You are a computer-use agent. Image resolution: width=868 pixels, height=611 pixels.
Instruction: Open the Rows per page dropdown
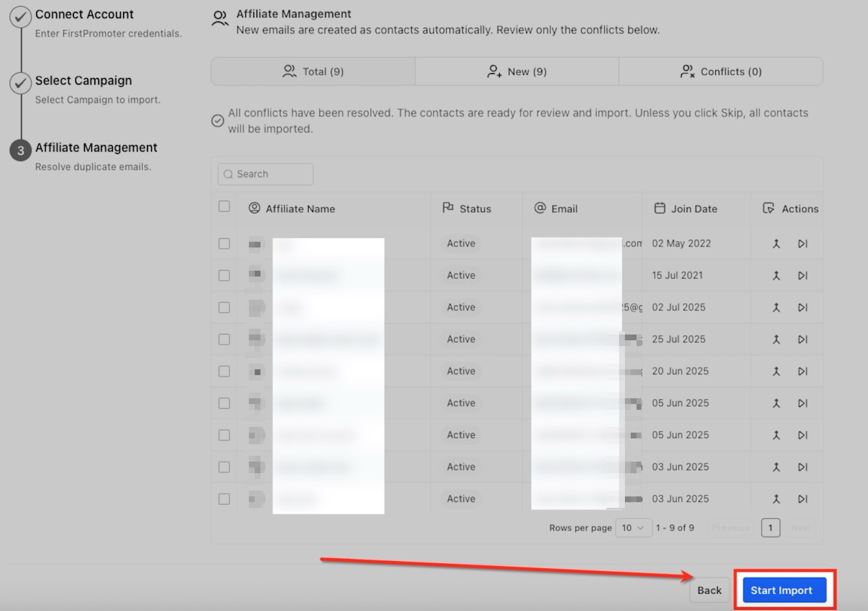633,528
